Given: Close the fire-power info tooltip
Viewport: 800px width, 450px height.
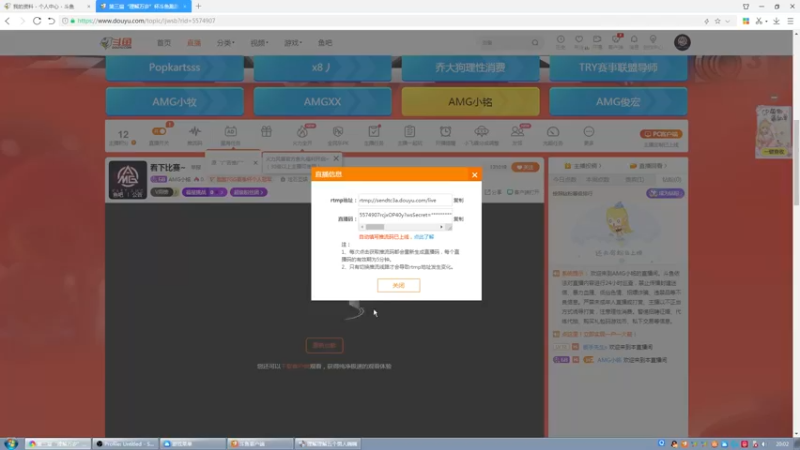Looking at the screenshot, I should tap(336, 159).
